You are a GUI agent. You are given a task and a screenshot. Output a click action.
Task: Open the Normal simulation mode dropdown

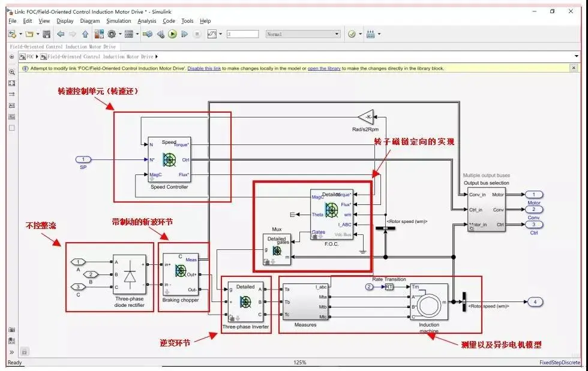303,34
